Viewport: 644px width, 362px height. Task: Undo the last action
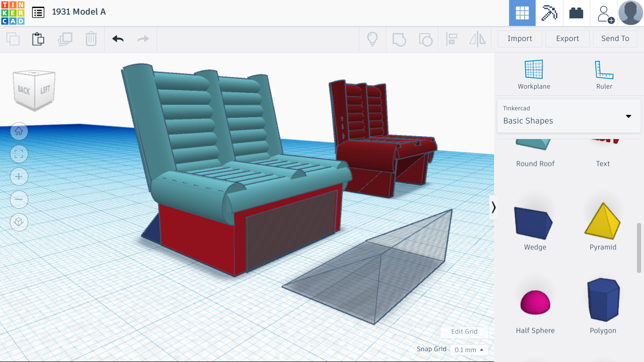(118, 39)
